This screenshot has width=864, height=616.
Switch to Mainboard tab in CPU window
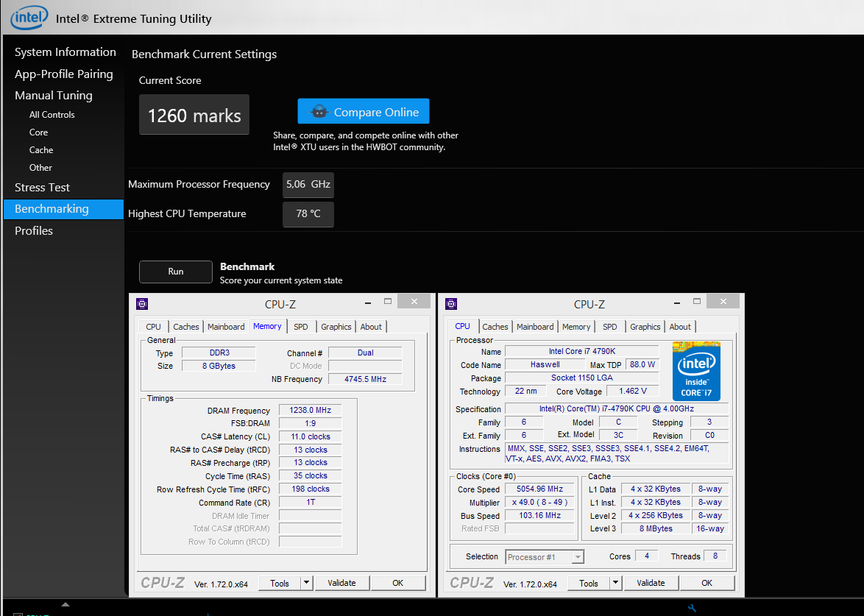pos(535,327)
